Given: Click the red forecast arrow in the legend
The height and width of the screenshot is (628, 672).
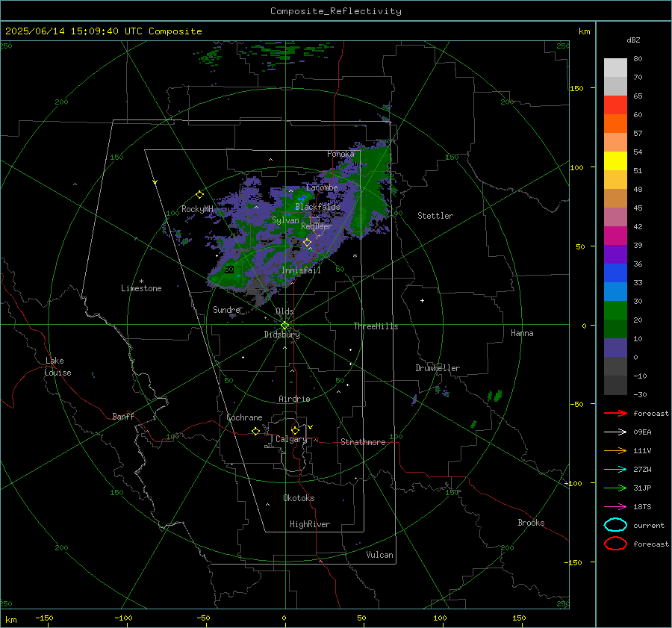Looking at the screenshot, I should point(615,413).
